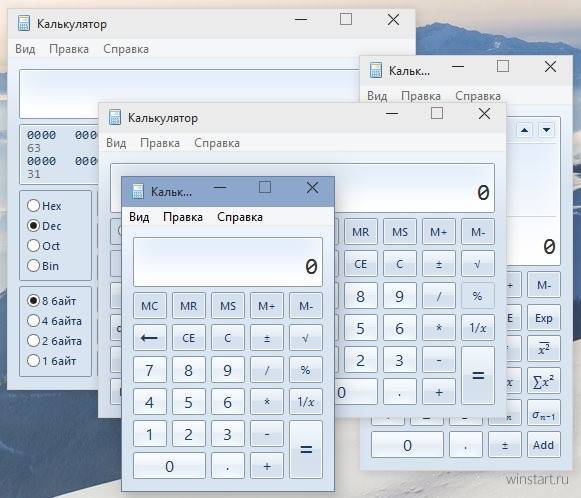Open Справка menu in programmer calculator
The height and width of the screenshot is (498, 581).
coord(126,49)
